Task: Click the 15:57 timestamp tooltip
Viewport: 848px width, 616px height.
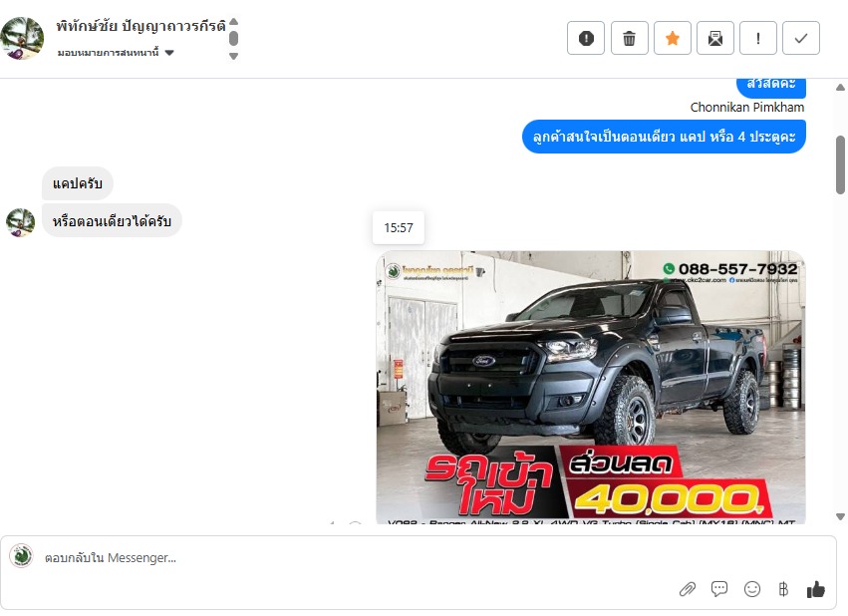Action: point(399,227)
